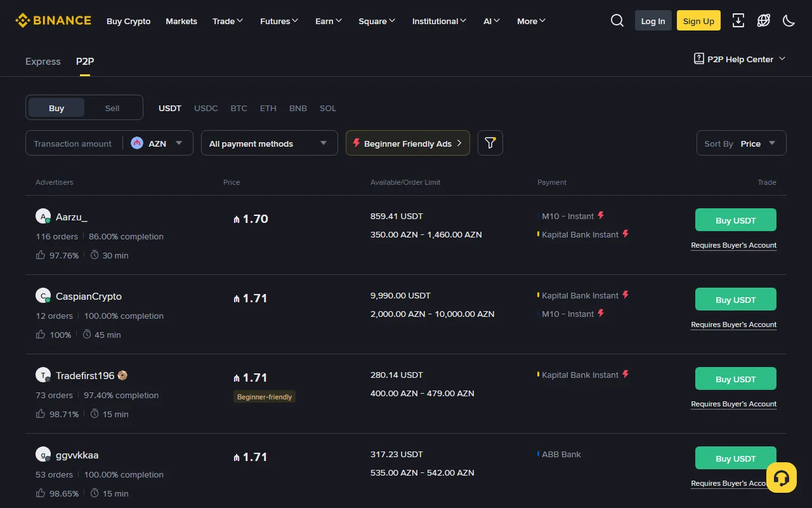Expand the Futures menu
Viewport: 812px width, 508px height.
pos(279,21)
